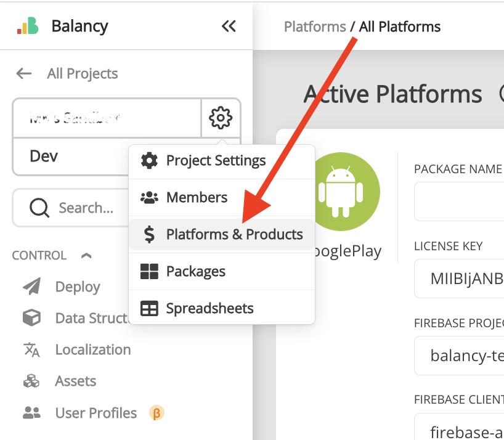
Task: Click the Deploy paper plane icon
Action: 32,287
